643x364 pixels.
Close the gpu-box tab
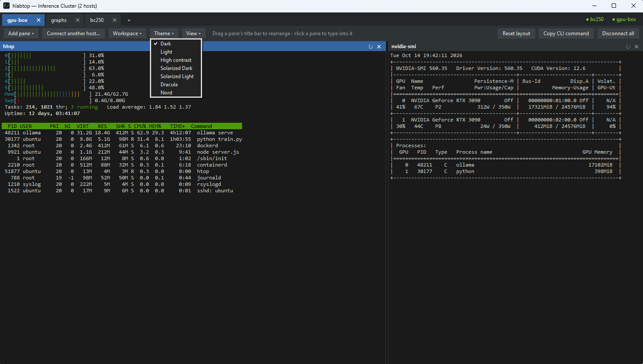pyautogui.click(x=39, y=20)
